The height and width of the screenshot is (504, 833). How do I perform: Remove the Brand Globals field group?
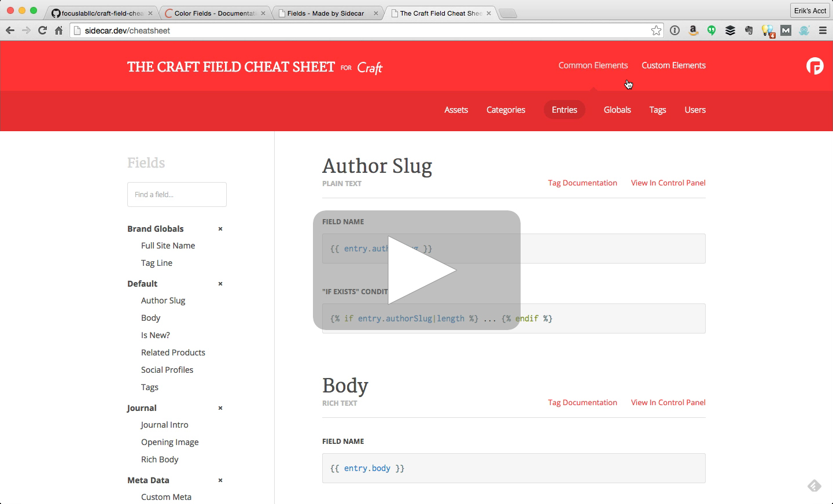[220, 228]
